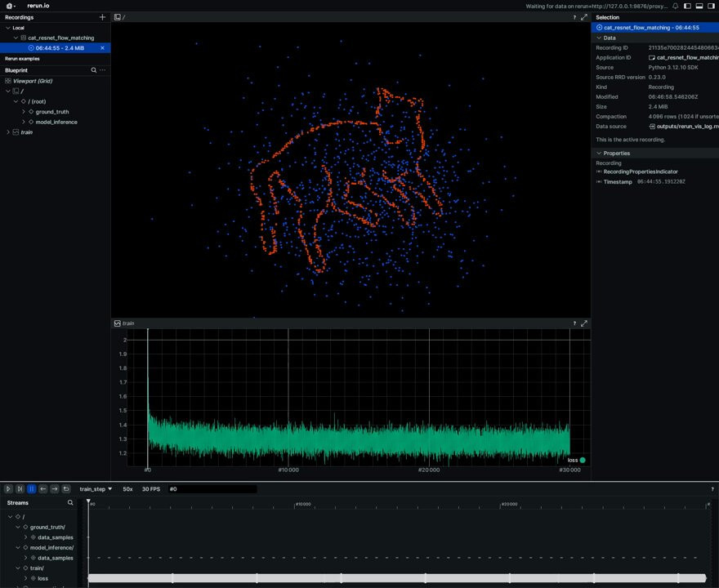
Task: Open help for the 2D scatter view
Action: coord(574,17)
